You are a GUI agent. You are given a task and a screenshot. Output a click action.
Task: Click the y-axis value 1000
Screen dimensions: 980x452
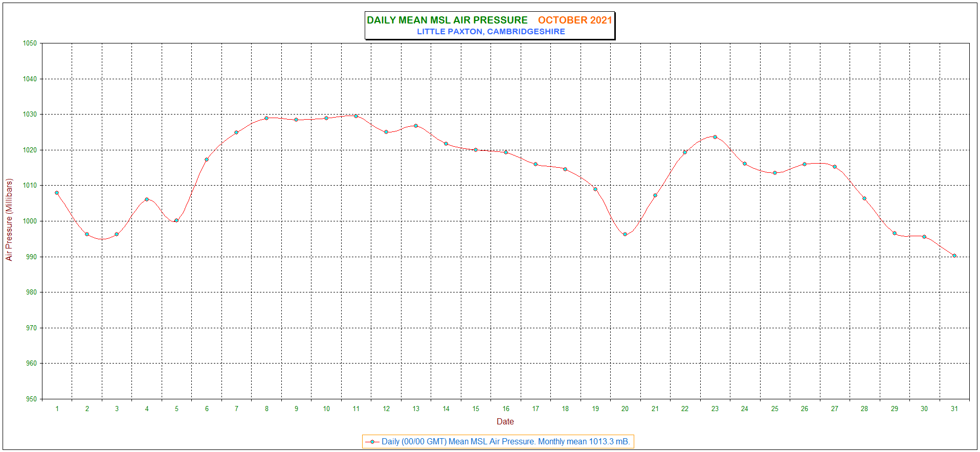point(30,221)
